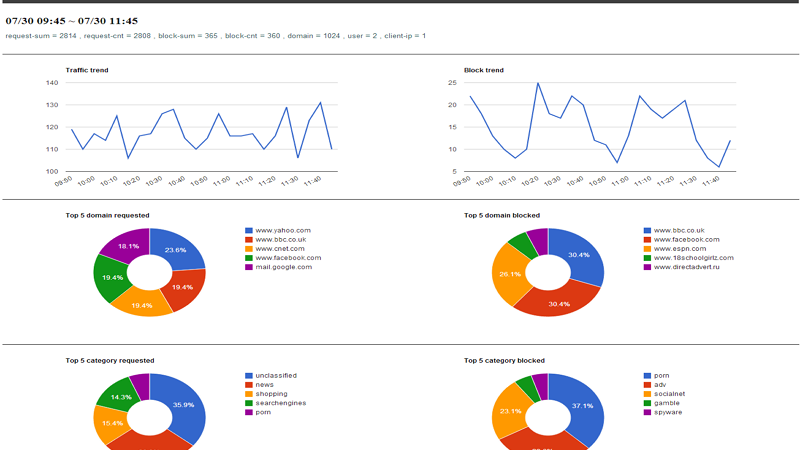Click the block-sum = 365 statistic
The width and height of the screenshot is (800, 450).
[x=188, y=36]
